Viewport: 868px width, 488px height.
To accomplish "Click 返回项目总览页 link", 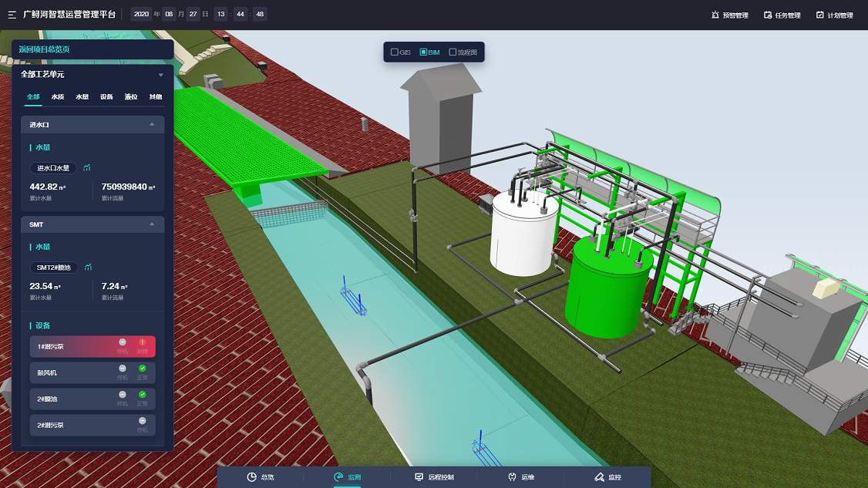I will (x=44, y=49).
